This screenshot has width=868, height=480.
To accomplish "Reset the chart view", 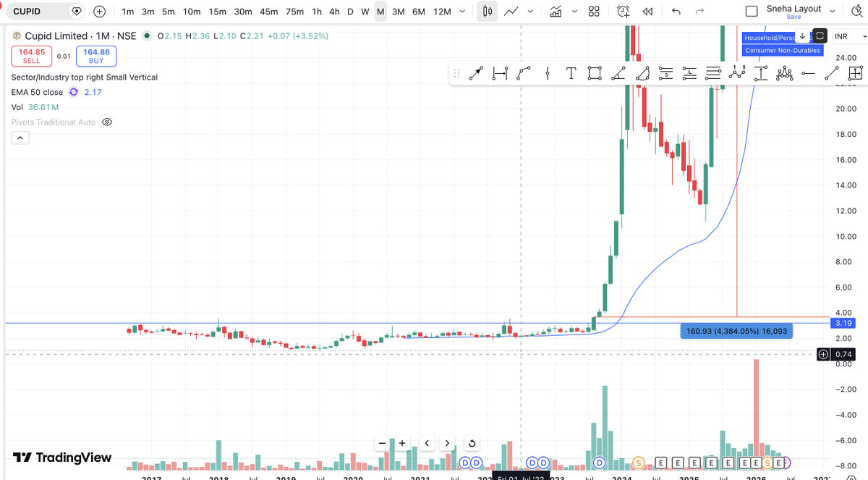I will 472,444.
